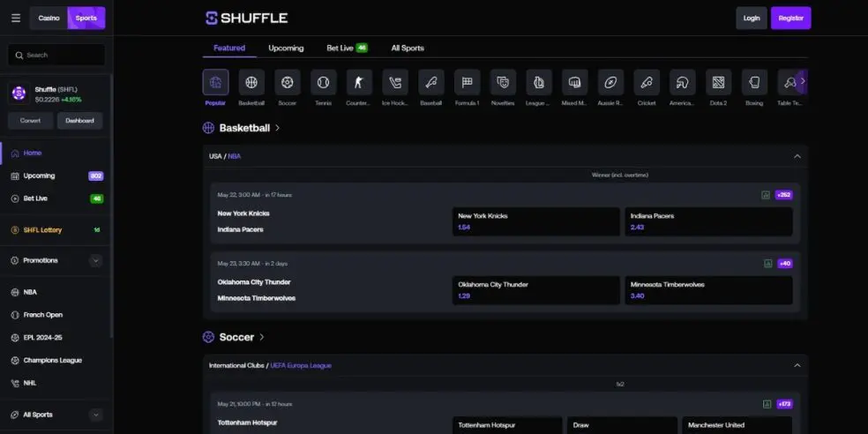868x434 pixels.
Task: Collapse the USA / NBA section
Action: pyautogui.click(x=797, y=156)
